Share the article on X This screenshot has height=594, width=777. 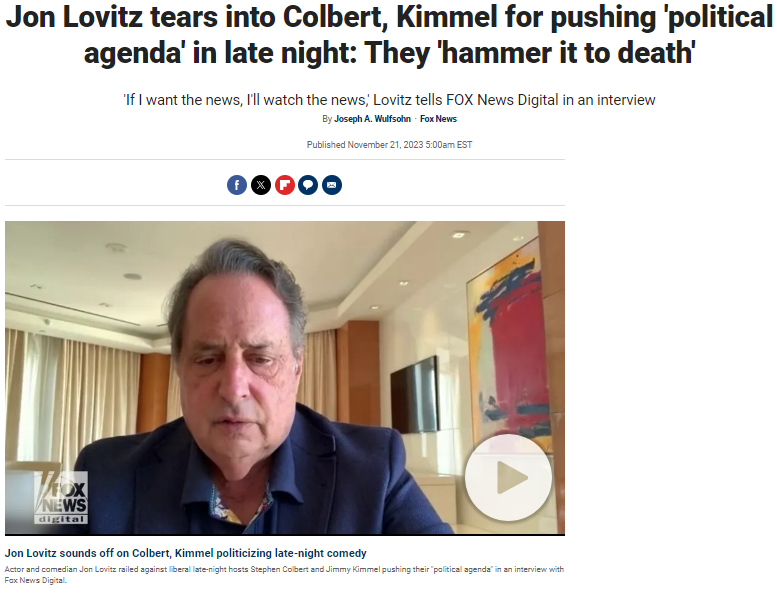click(261, 185)
